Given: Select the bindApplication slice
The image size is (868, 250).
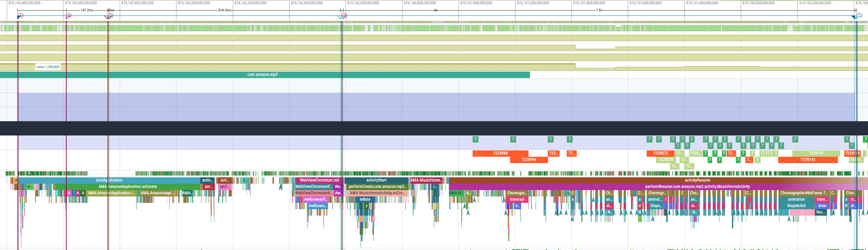Looking at the screenshot, I should (109, 180).
